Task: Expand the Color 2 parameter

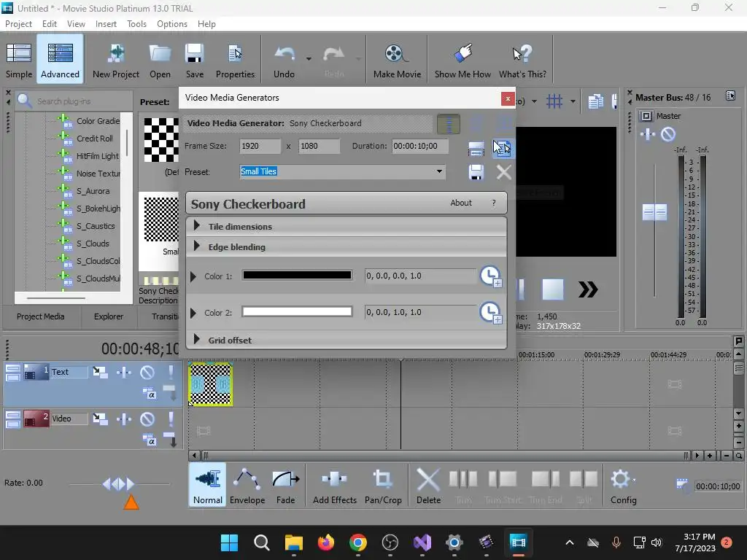Action: coord(193,314)
